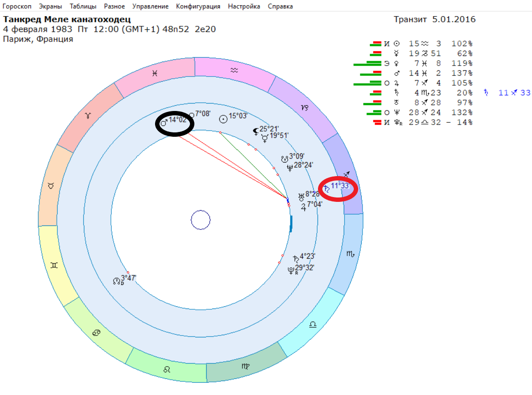Click the small circle at chart center
532x395 pixels.
pyautogui.click(x=200, y=220)
